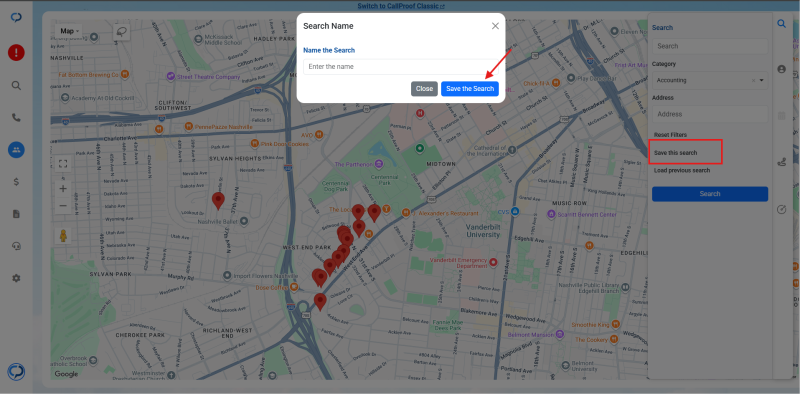Open the Map type dropdown
The image size is (800, 394).
[69, 31]
